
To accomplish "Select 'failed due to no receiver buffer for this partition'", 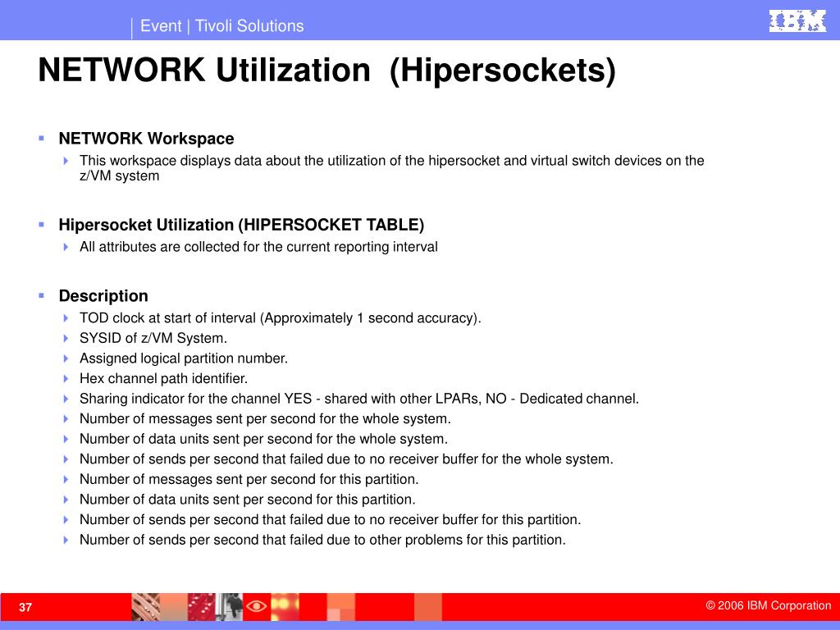I will point(435,519).
